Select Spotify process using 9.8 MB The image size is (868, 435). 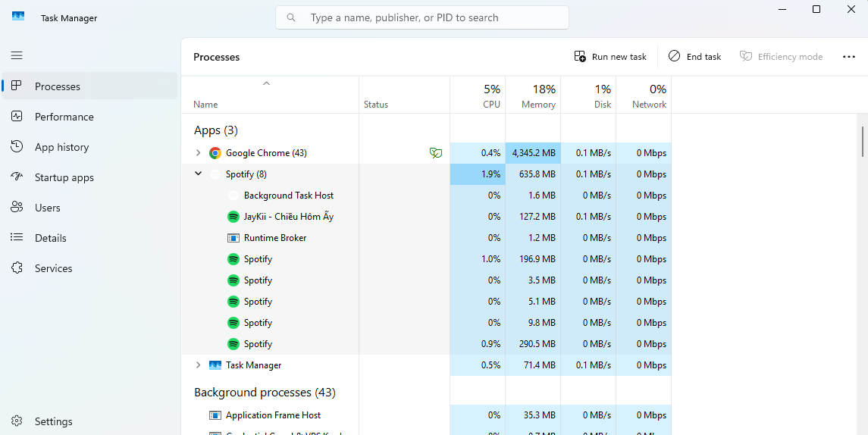pos(426,323)
